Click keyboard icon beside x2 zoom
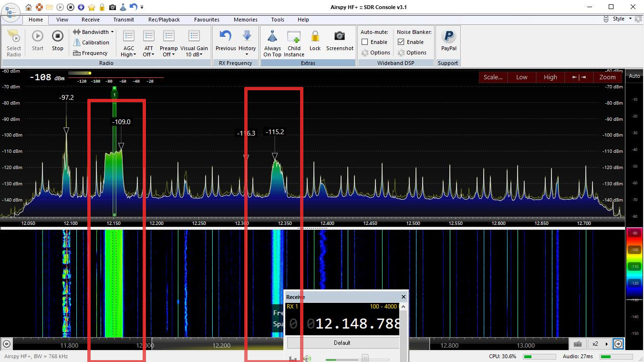 pos(578,344)
